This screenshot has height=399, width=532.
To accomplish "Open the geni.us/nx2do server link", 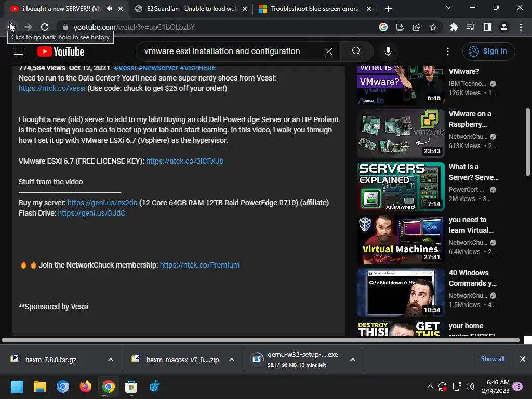I will (x=102, y=203).
